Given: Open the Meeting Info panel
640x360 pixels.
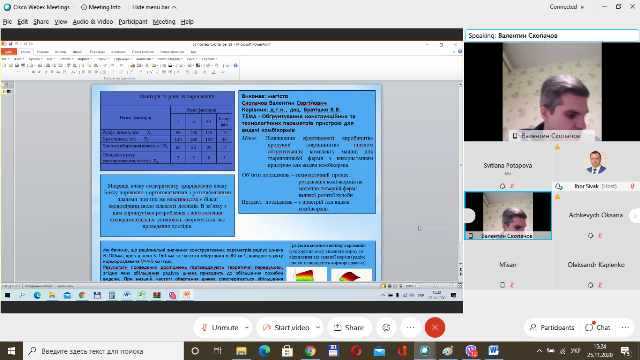Looking at the screenshot, I should [101, 7].
